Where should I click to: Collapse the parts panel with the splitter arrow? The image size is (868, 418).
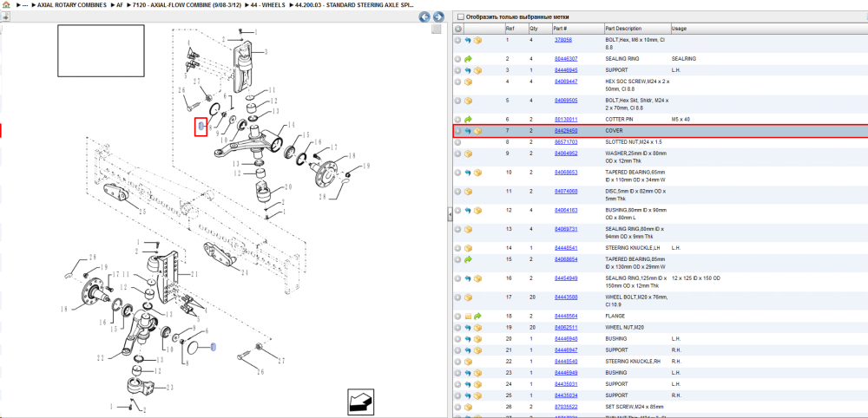point(450,214)
